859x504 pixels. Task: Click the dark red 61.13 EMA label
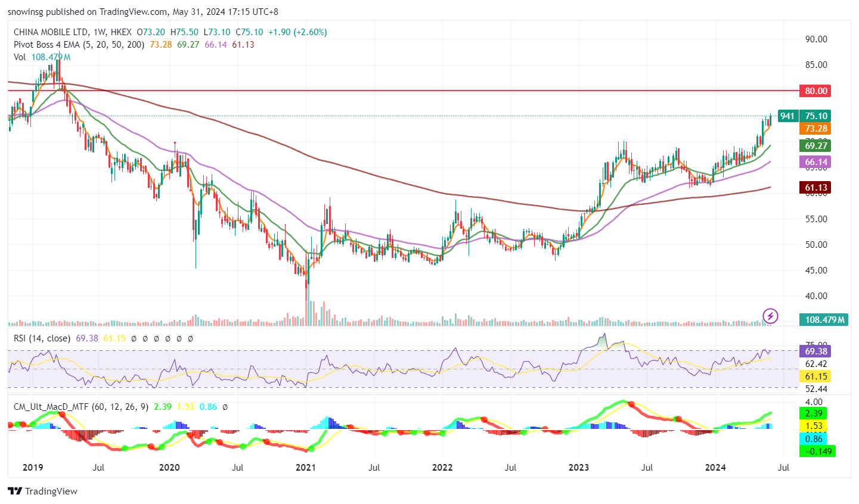(816, 188)
